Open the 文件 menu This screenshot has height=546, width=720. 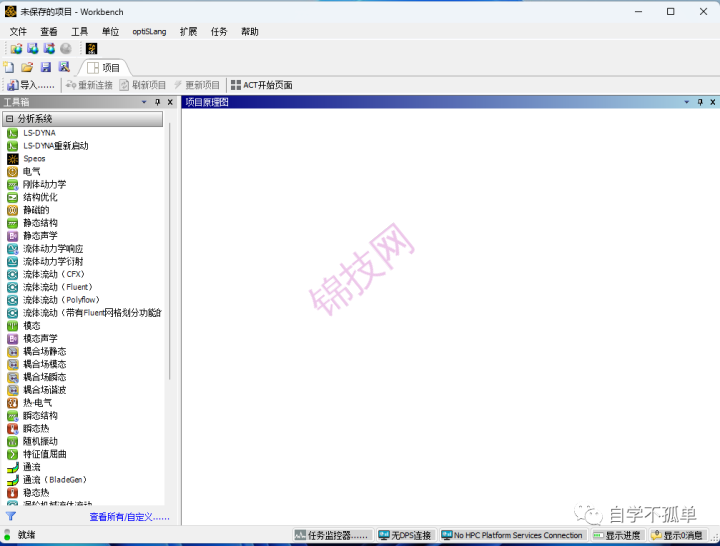pos(18,32)
